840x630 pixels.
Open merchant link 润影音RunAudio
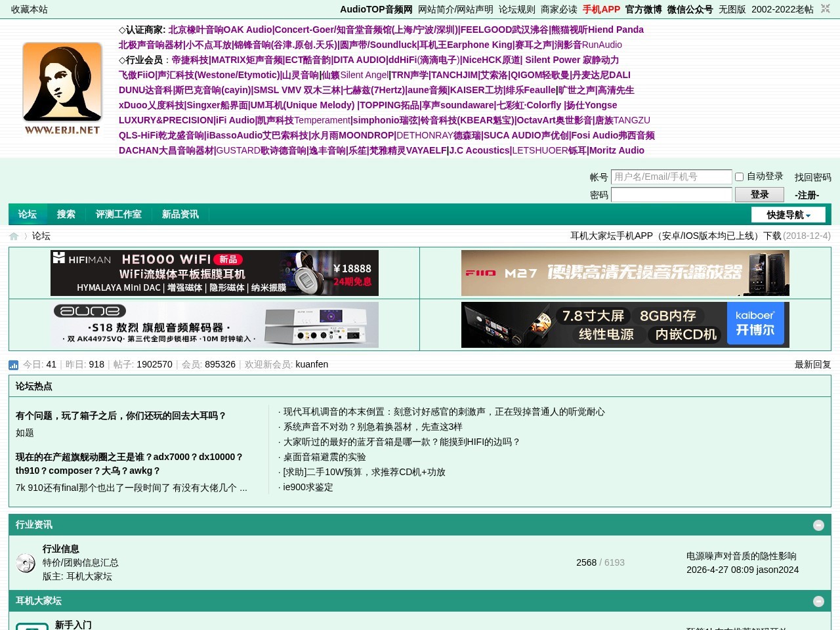pos(588,45)
